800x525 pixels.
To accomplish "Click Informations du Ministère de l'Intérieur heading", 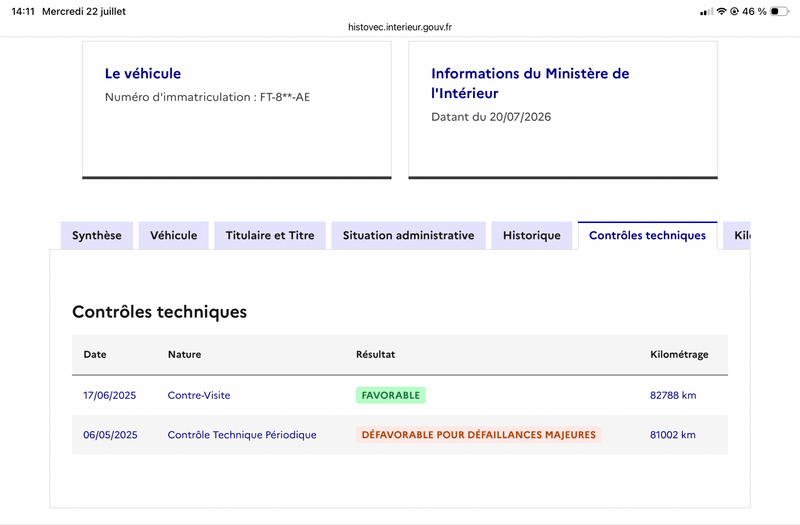I will [x=530, y=83].
